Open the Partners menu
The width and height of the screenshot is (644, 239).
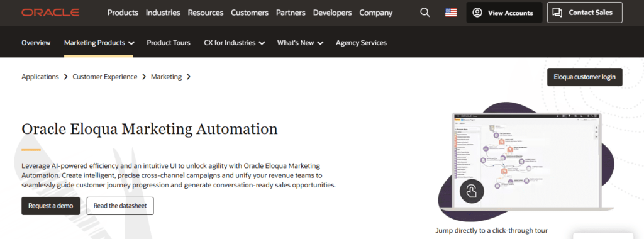[x=291, y=13]
